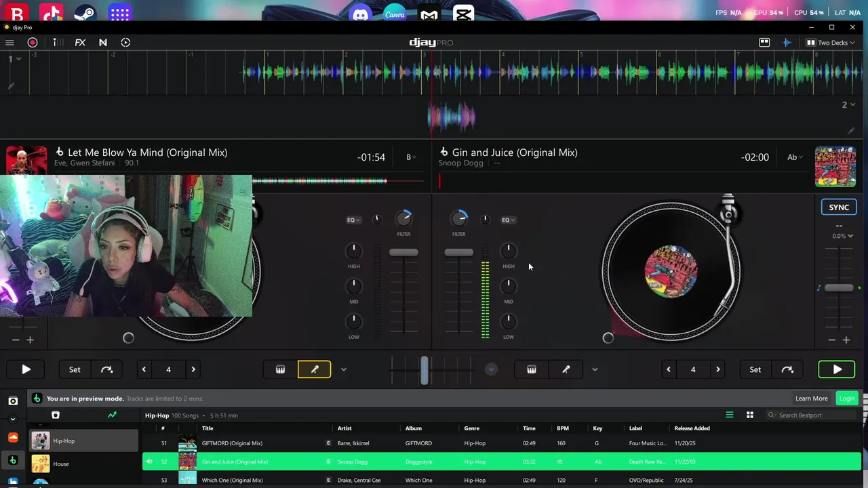The image size is (868, 488).
Task: Click the right deck jump-to-cue arrow
Action: tap(787, 369)
